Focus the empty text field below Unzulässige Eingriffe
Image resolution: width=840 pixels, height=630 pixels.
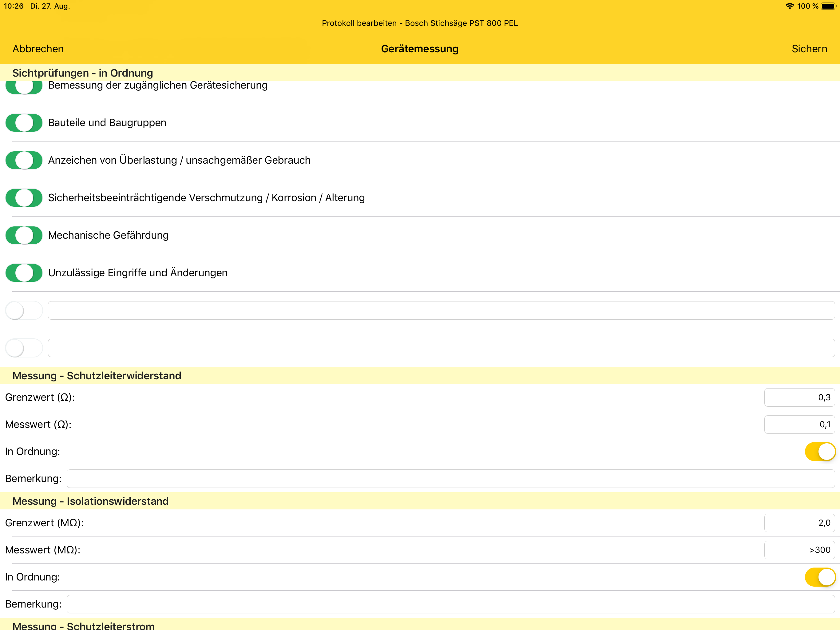pos(441,310)
